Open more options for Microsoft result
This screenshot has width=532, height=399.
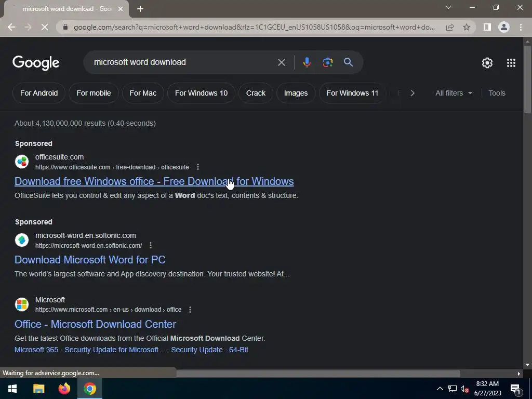[x=190, y=310]
